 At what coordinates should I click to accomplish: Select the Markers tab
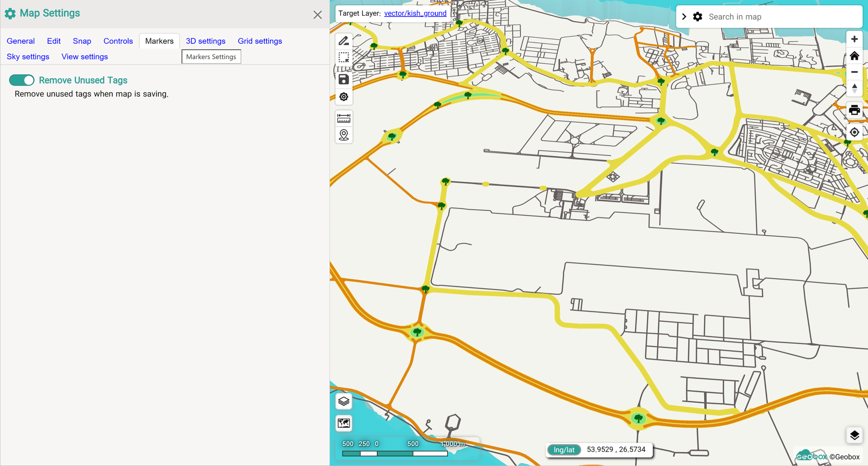(159, 41)
